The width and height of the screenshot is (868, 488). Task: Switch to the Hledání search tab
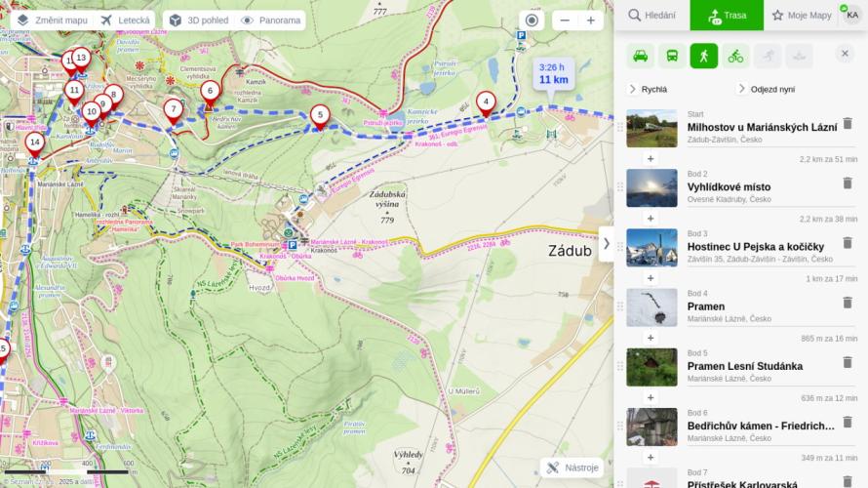651,16
